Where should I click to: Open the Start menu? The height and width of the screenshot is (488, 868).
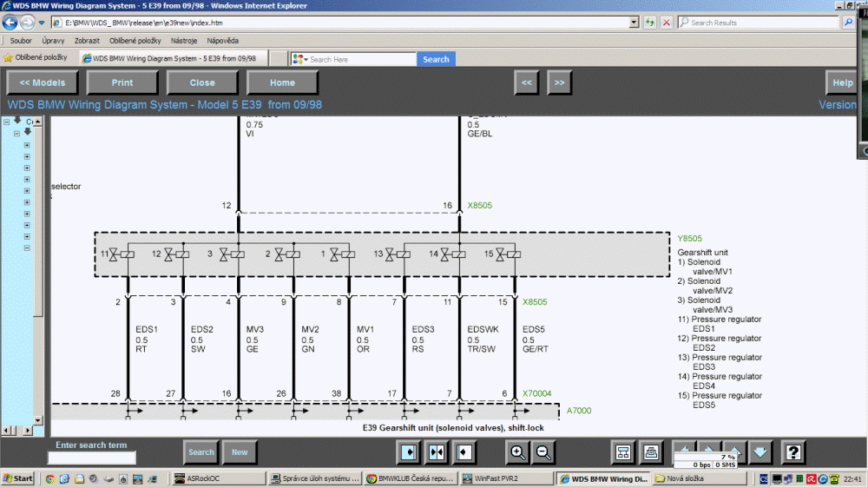(17, 478)
